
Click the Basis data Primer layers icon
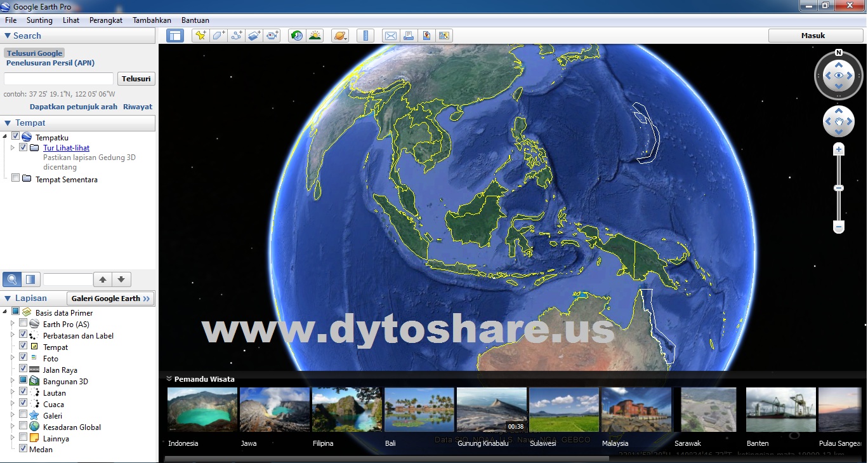point(27,312)
